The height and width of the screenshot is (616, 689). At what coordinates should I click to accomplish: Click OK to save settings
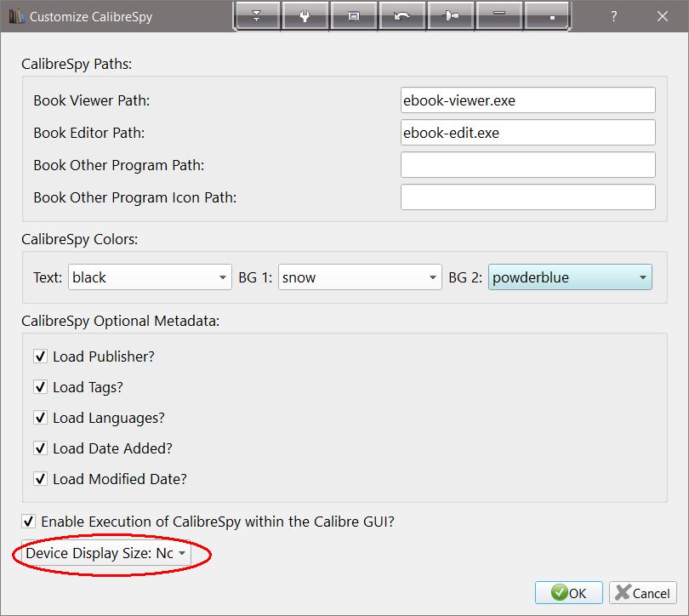(568, 593)
